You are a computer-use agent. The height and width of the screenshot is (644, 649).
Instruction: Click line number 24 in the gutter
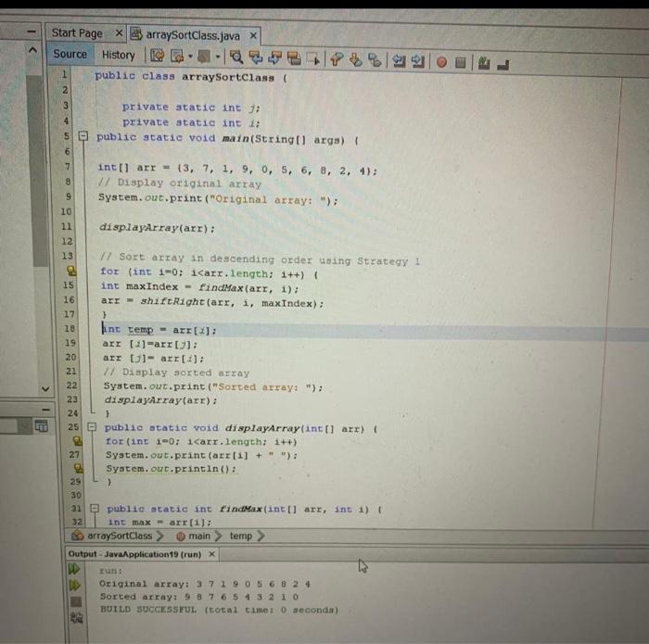(73, 412)
